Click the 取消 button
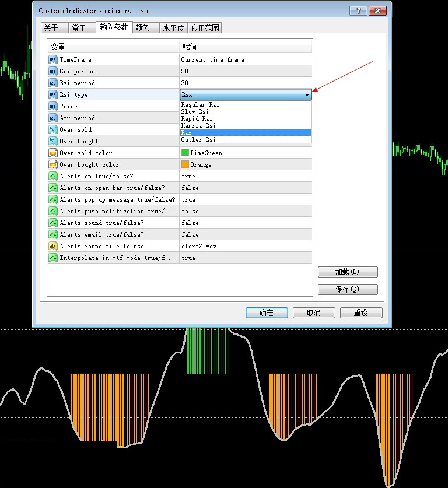The width and height of the screenshot is (448, 488). [314, 313]
